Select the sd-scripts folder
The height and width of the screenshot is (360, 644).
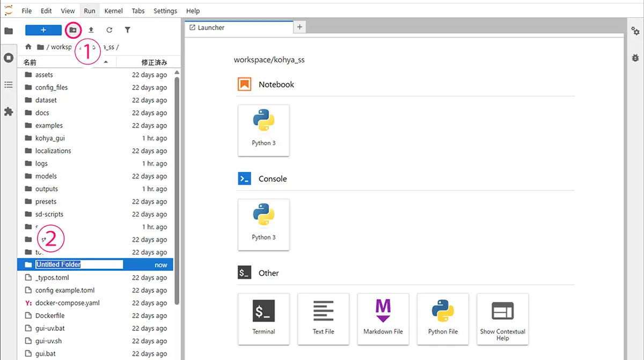coord(96,214)
